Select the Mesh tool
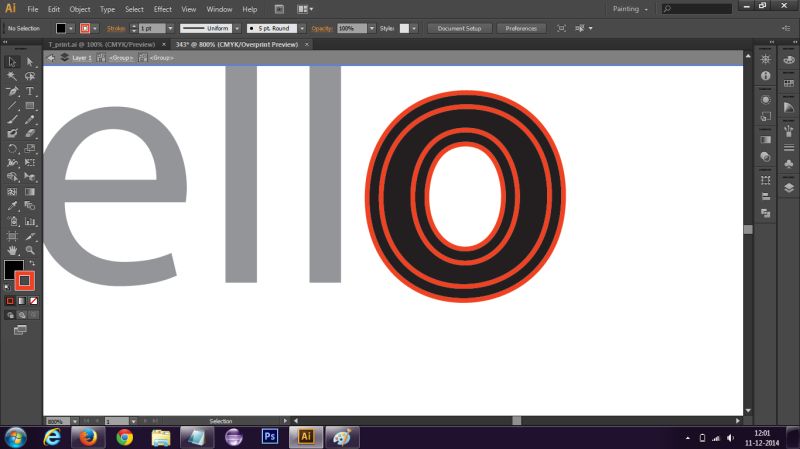 12,192
